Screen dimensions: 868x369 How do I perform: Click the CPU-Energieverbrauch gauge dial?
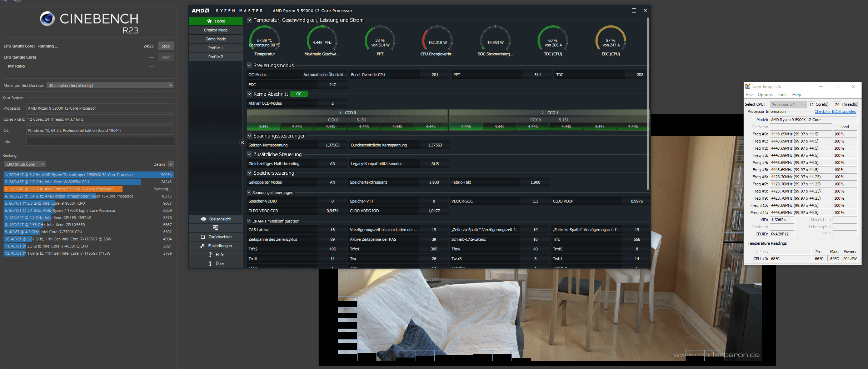click(x=438, y=38)
